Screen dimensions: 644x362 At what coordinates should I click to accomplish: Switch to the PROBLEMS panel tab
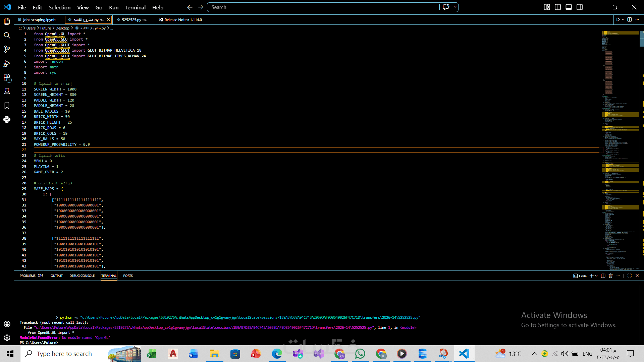coord(28,276)
